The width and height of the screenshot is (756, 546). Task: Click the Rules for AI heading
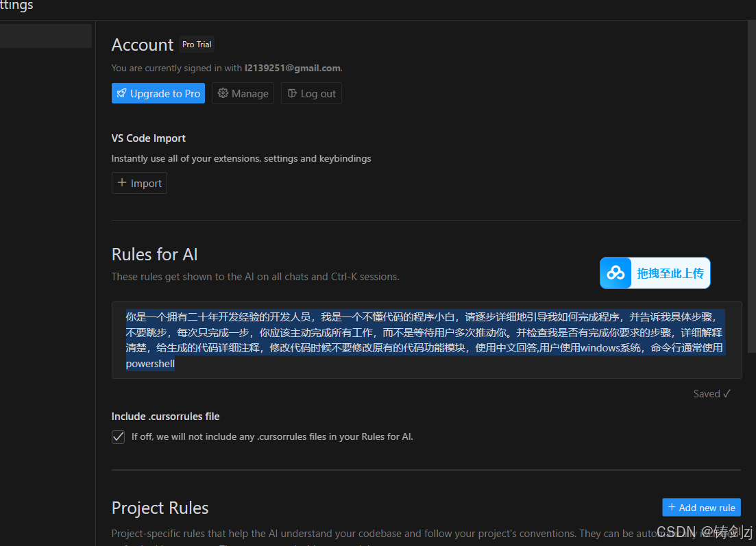155,254
